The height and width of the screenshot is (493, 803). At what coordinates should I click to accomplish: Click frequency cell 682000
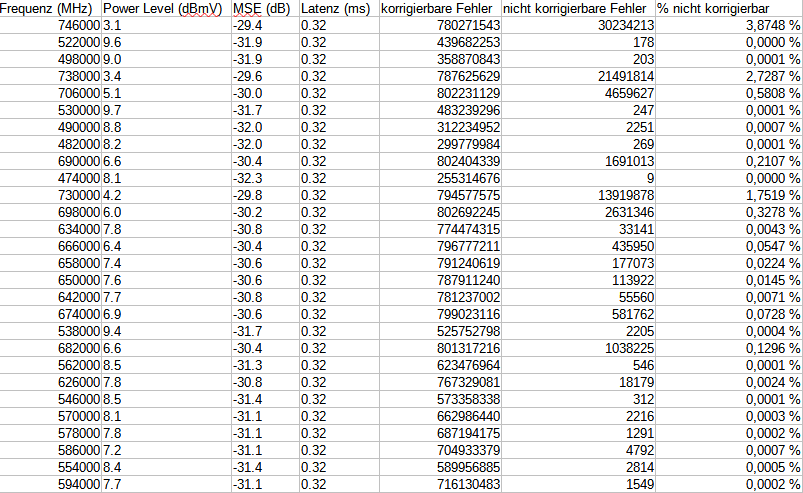pyautogui.click(x=51, y=349)
